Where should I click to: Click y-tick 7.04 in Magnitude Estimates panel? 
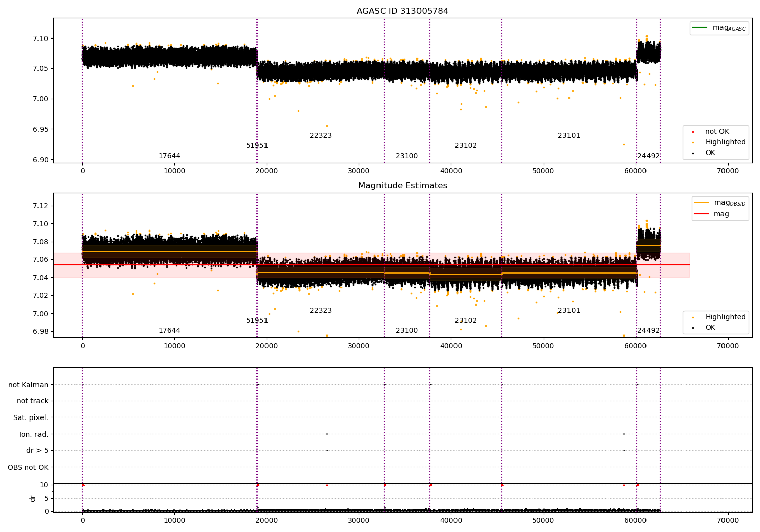click(41, 278)
